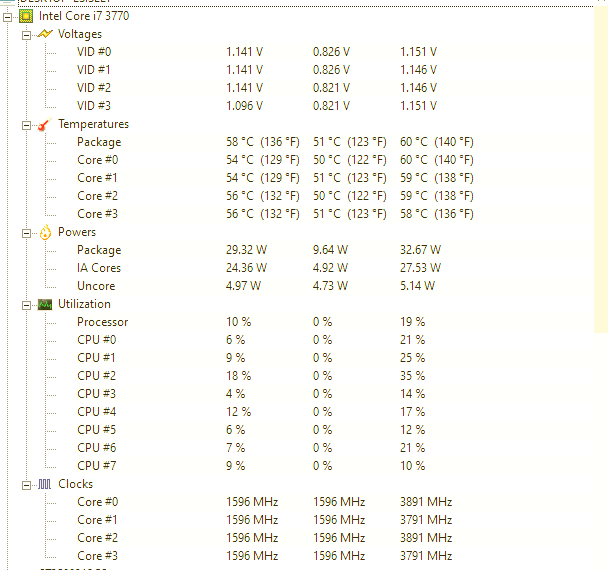The width and height of the screenshot is (608, 570).
Task: Select the CPU #2 row
Action: click(96, 376)
